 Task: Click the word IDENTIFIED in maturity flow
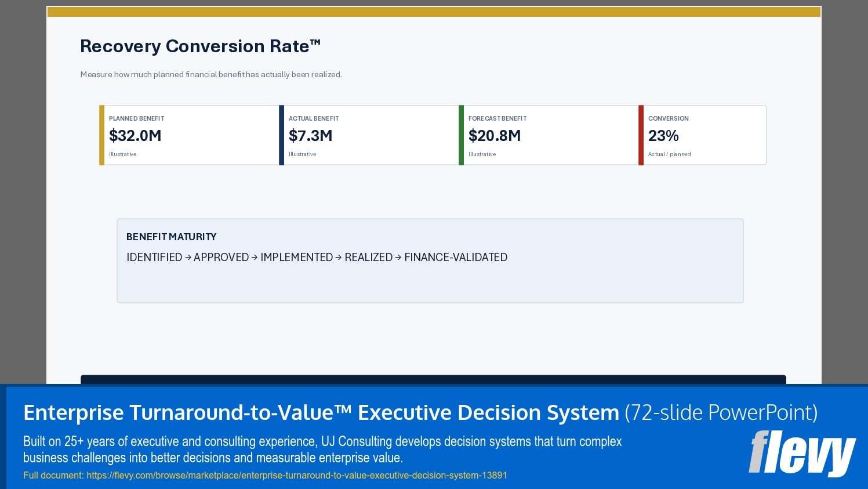(x=154, y=257)
